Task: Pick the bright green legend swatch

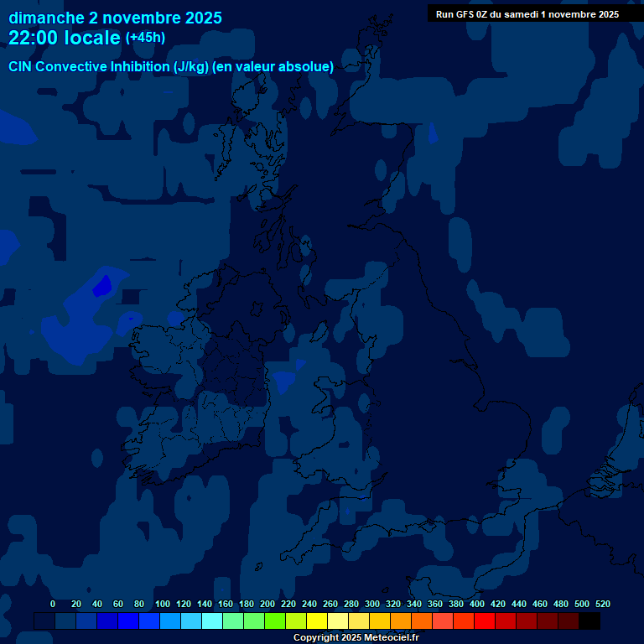Action: [275, 621]
